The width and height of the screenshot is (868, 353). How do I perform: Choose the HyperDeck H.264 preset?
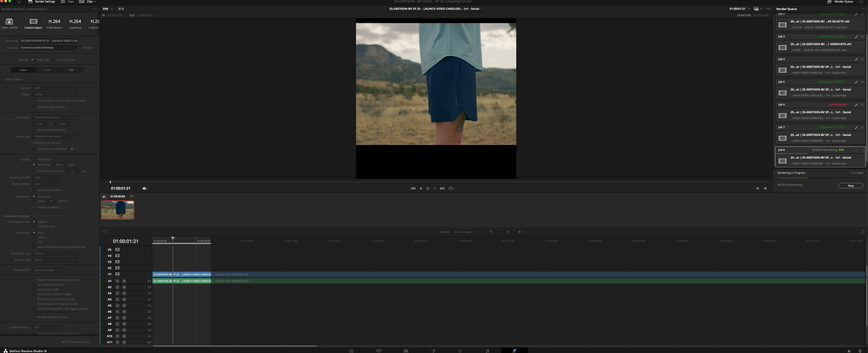[75, 24]
